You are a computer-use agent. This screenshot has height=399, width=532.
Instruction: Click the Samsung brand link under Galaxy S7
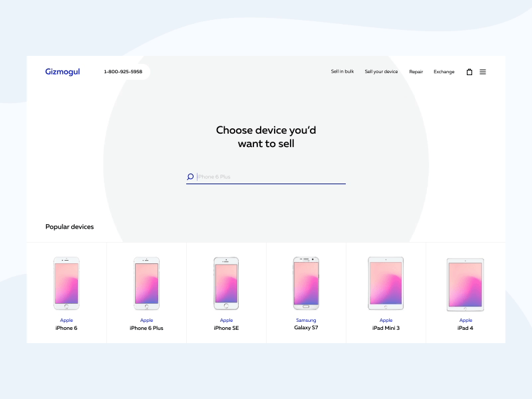pyautogui.click(x=306, y=320)
